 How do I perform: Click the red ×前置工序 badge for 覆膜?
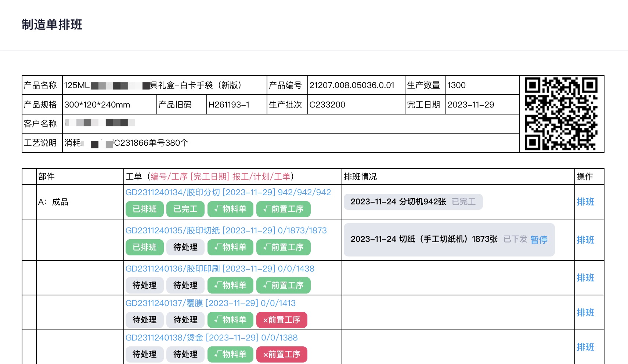282,320
